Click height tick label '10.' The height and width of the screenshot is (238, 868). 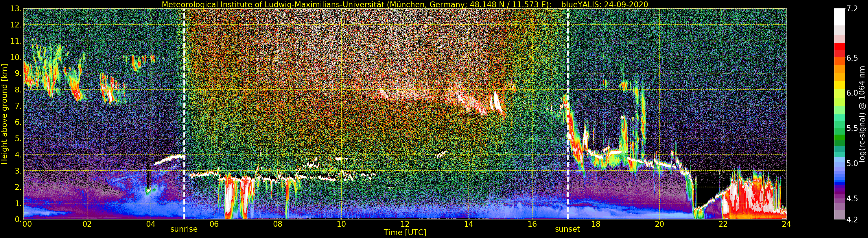pos(16,57)
